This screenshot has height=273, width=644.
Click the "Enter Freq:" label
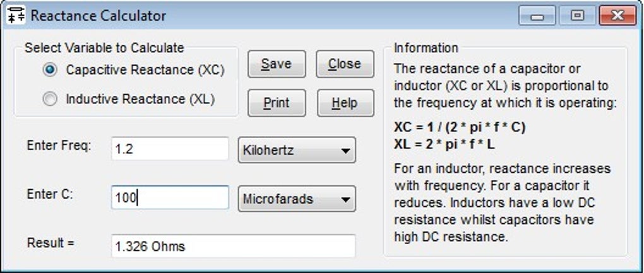(x=59, y=146)
